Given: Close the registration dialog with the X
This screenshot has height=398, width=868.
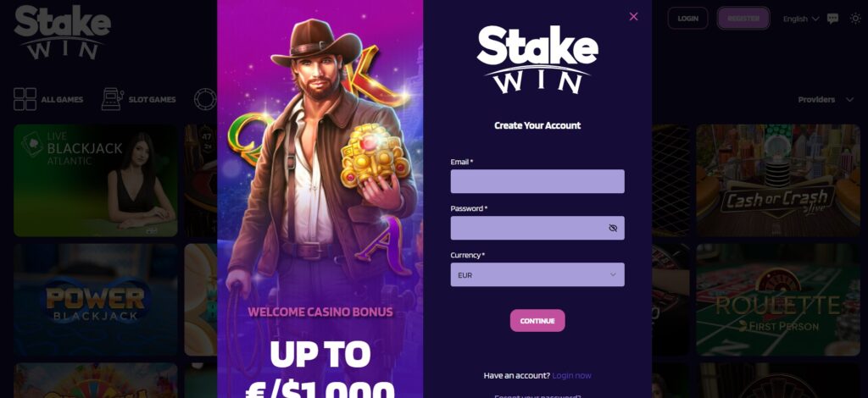Looking at the screenshot, I should pyautogui.click(x=633, y=17).
